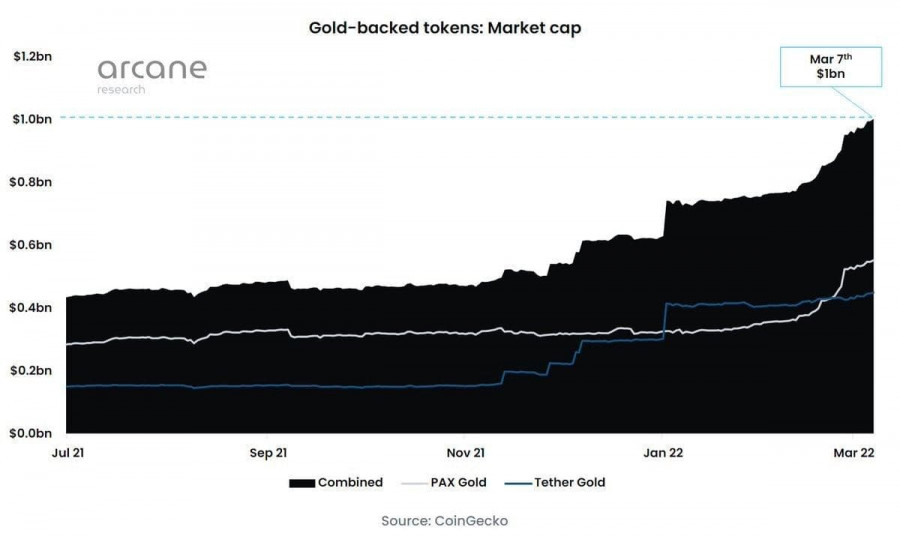Click the Jan 22 x-axis label
The height and width of the screenshot is (536, 900).
pyautogui.click(x=663, y=453)
